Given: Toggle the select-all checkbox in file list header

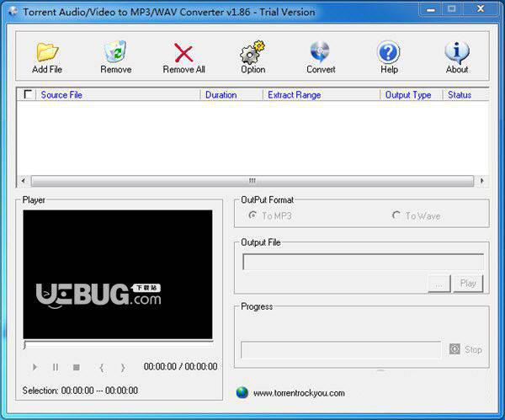Looking at the screenshot, I should [28, 94].
